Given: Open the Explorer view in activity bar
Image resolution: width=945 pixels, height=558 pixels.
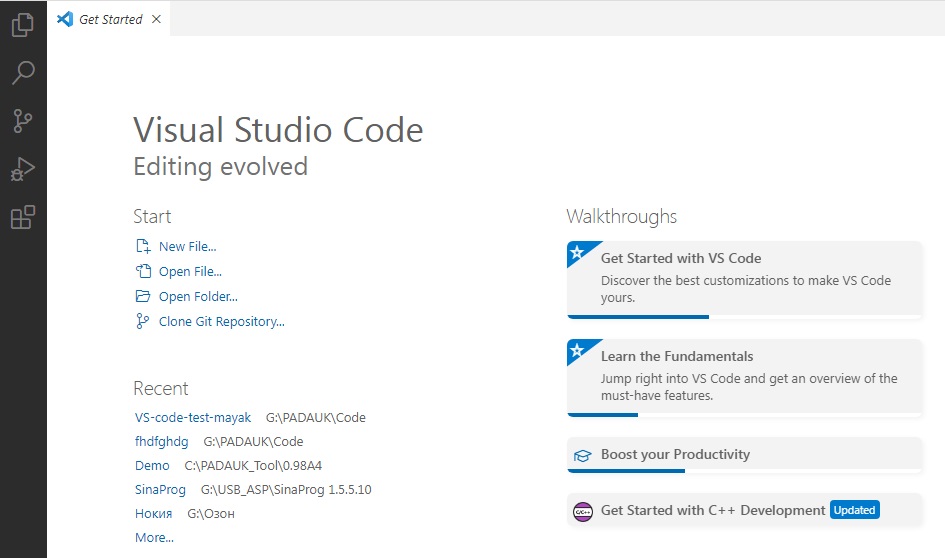Looking at the screenshot, I should (x=22, y=25).
